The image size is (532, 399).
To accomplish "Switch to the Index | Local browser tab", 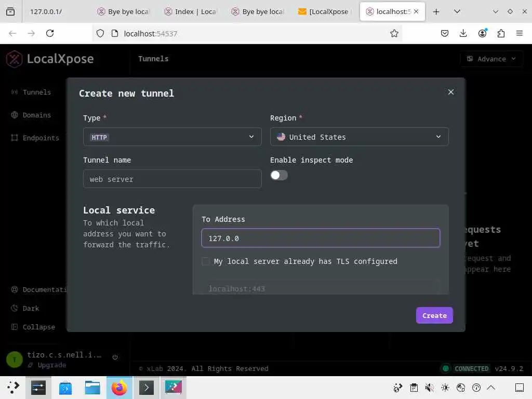I will click(191, 11).
